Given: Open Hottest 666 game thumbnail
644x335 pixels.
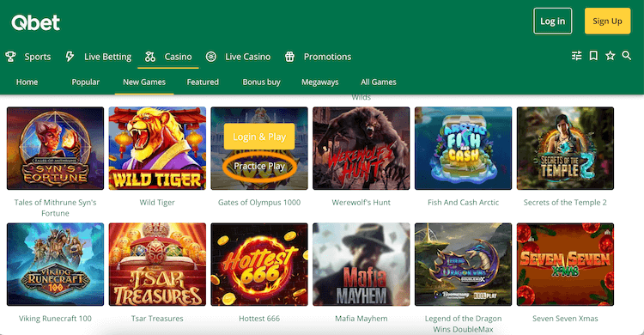Looking at the screenshot, I should (x=259, y=265).
